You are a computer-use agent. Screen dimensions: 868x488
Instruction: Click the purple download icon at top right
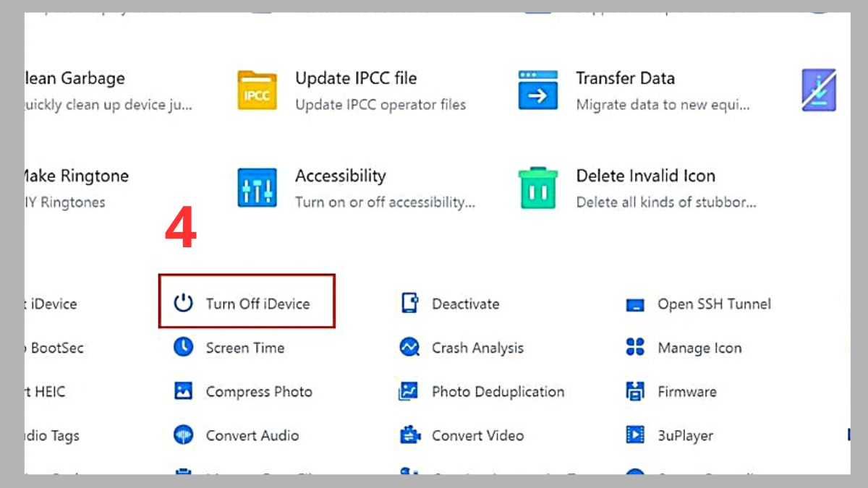pos(818,88)
